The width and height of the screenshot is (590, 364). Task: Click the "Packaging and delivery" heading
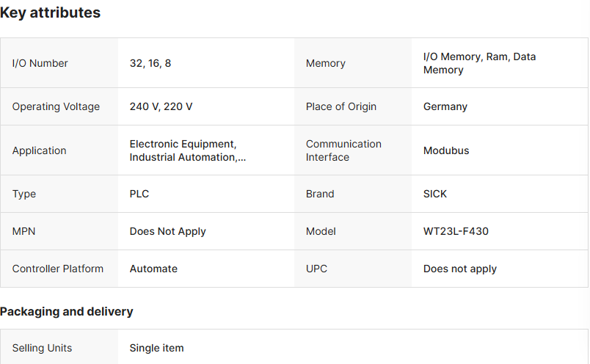[x=67, y=311]
